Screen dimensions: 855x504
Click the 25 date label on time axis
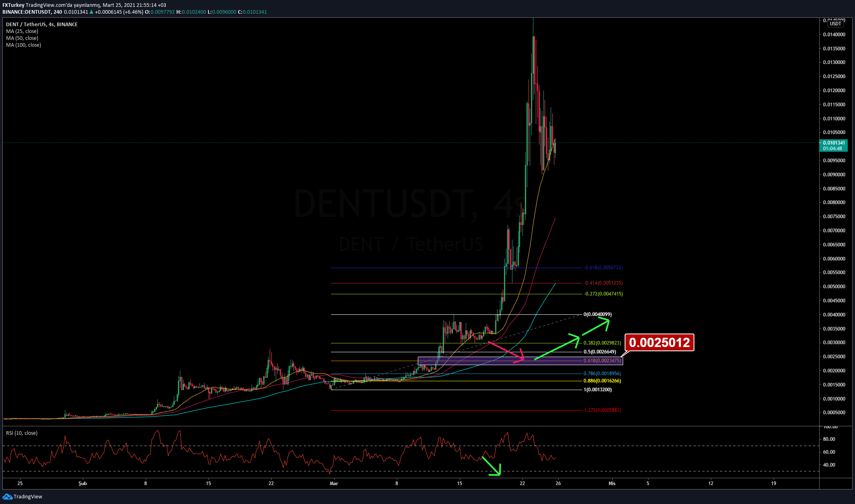(20, 483)
